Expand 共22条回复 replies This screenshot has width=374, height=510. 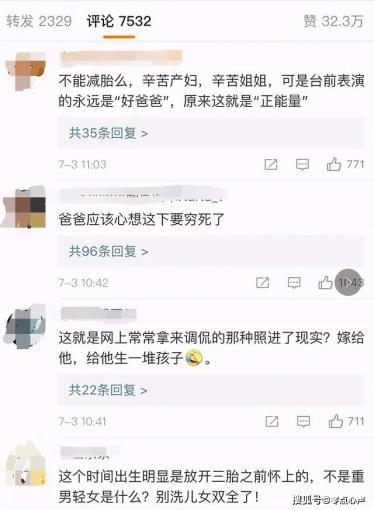click(x=108, y=390)
